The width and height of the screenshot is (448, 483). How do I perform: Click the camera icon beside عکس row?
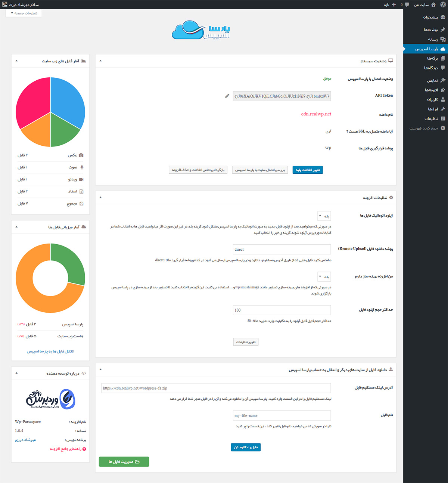(x=81, y=155)
